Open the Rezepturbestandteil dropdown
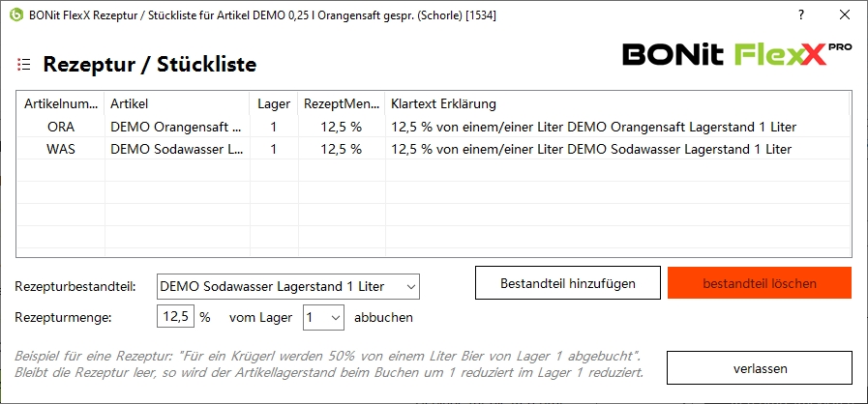 pyautogui.click(x=287, y=286)
